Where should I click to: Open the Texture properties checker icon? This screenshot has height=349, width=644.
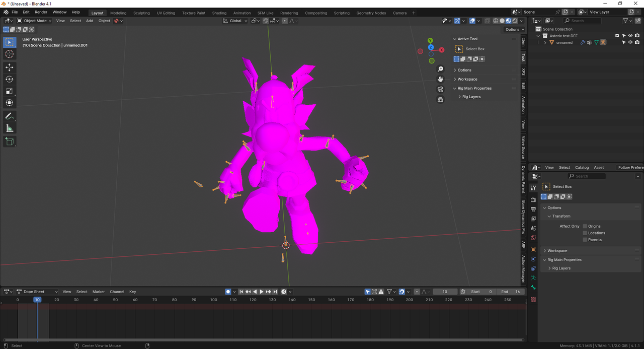(533, 300)
